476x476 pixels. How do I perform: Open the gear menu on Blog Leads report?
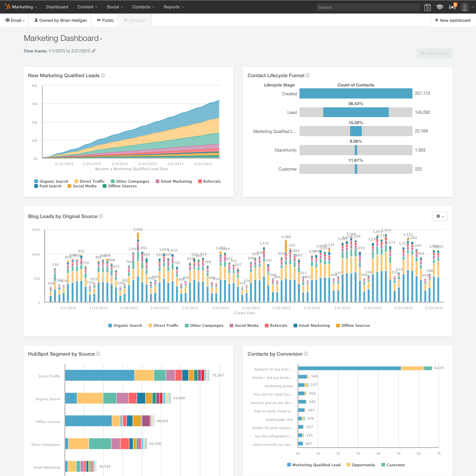(439, 216)
